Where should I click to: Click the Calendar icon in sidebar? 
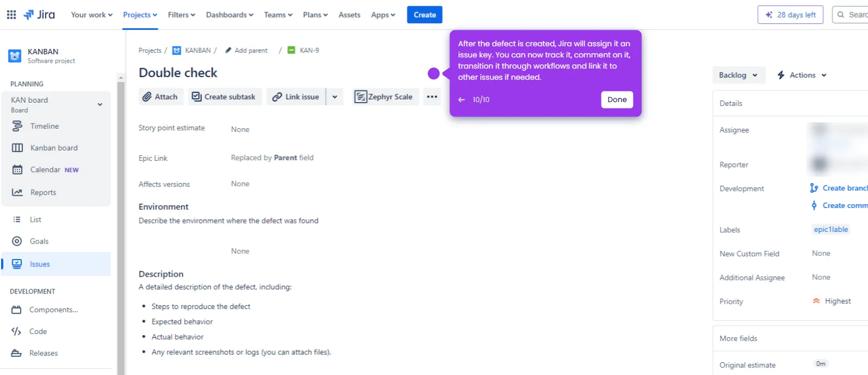click(x=17, y=170)
